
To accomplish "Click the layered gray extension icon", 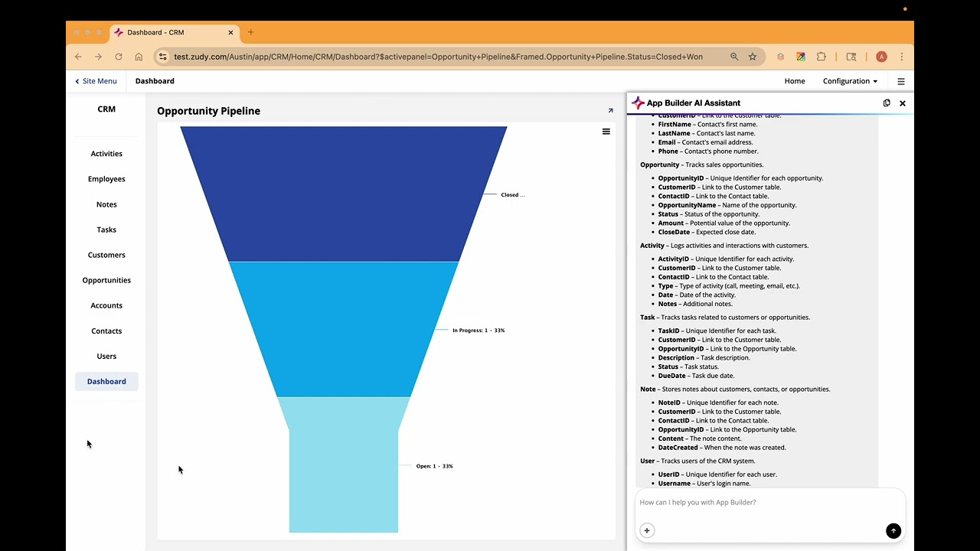I will tap(780, 57).
